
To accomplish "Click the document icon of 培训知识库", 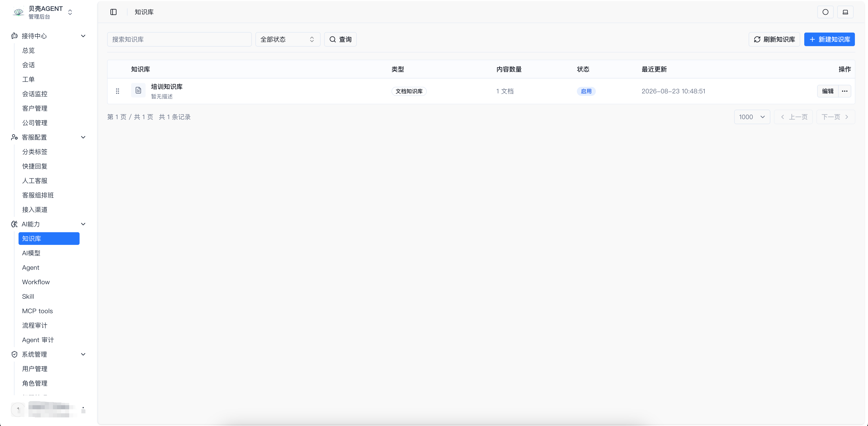I will tap(138, 90).
